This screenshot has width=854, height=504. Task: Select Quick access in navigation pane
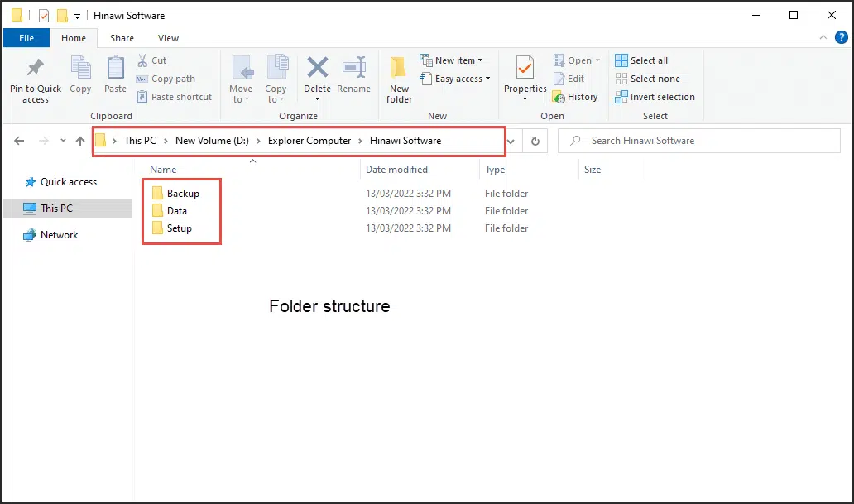point(69,182)
